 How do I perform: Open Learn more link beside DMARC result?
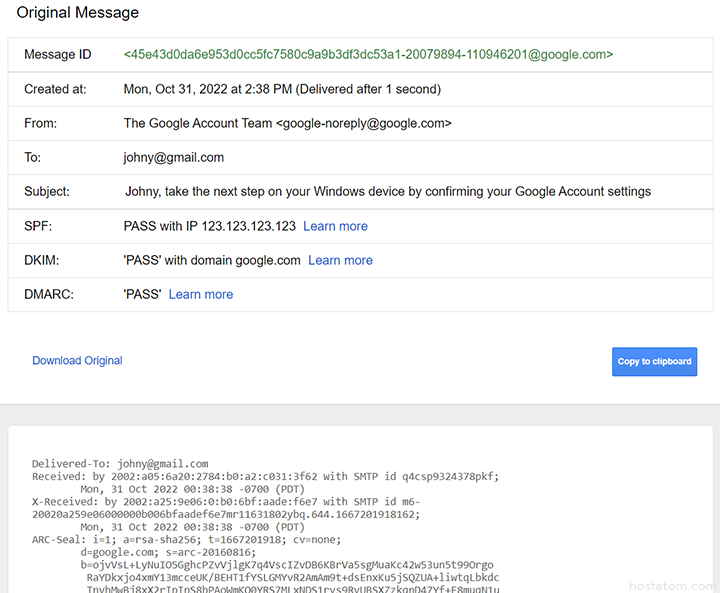[x=200, y=294]
